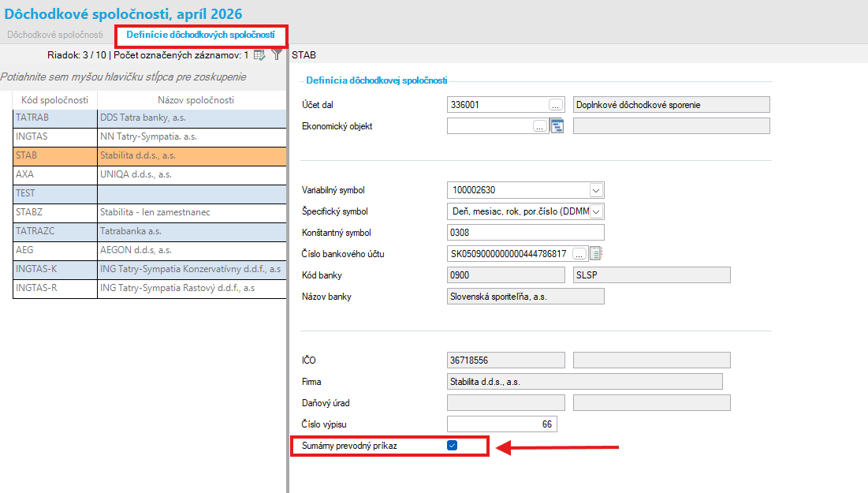Click Doplnkové dôchodkové sporenie account name field
Image resolution: width=868 pixels, height=493 pixels.
(x=672, y=105)
